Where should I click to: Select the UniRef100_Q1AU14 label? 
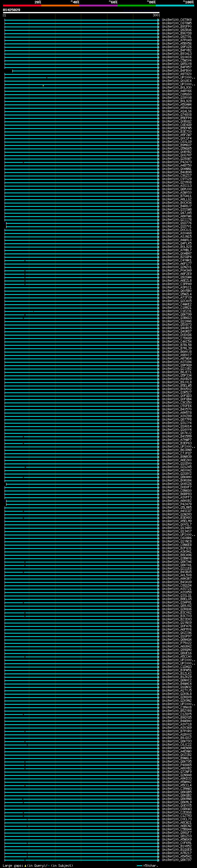point(177,426)
